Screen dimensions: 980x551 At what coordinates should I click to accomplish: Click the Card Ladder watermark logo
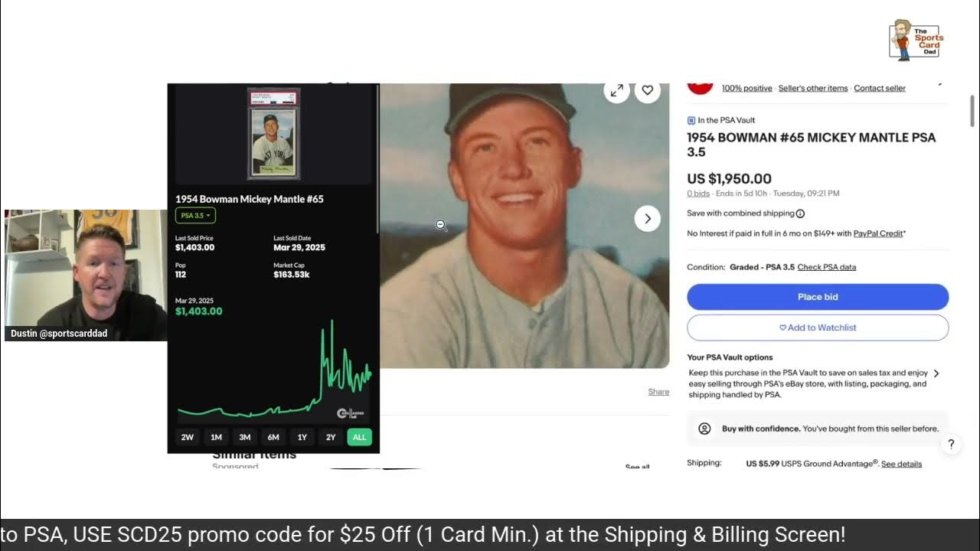click(x=351, y=413)
